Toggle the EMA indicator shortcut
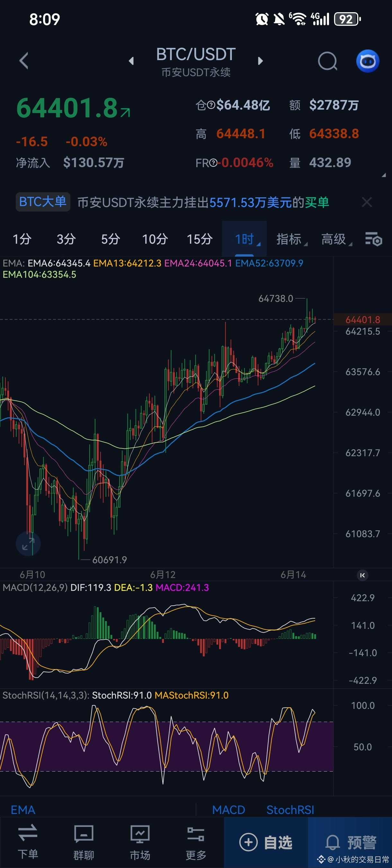The image size is (392, 868). pyautogui.click(x=23, y=810)
